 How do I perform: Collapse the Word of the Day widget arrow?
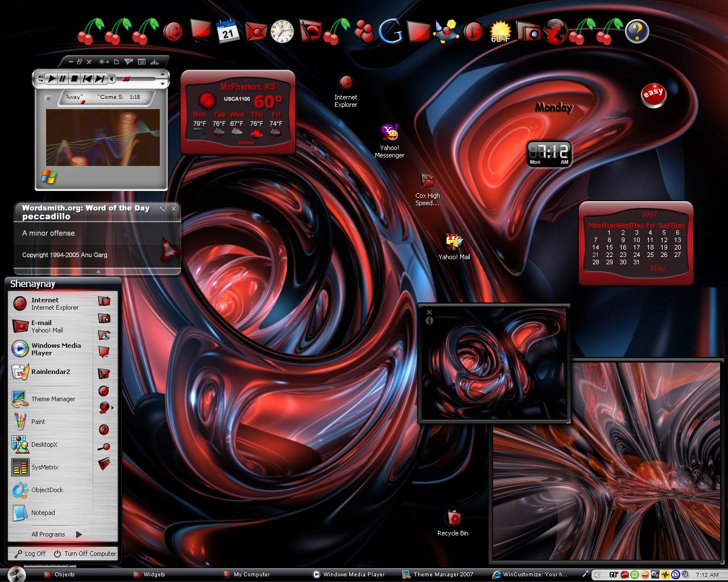(x=98, y=271)
